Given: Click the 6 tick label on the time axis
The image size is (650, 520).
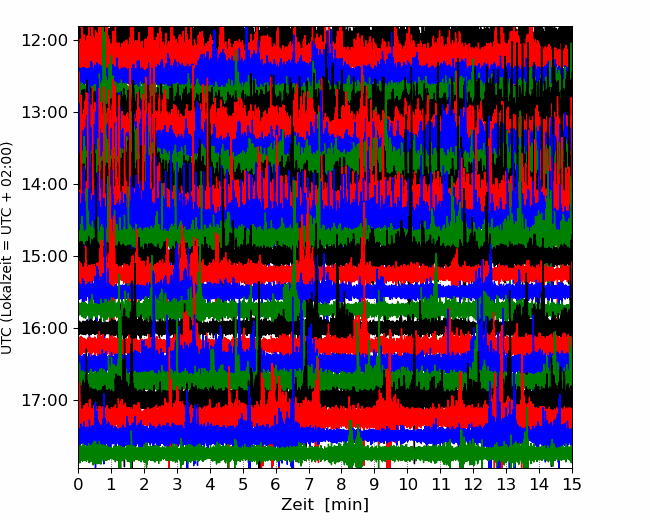Looking at the screenshot, I should pyautogui.click(x=276, y=484).
